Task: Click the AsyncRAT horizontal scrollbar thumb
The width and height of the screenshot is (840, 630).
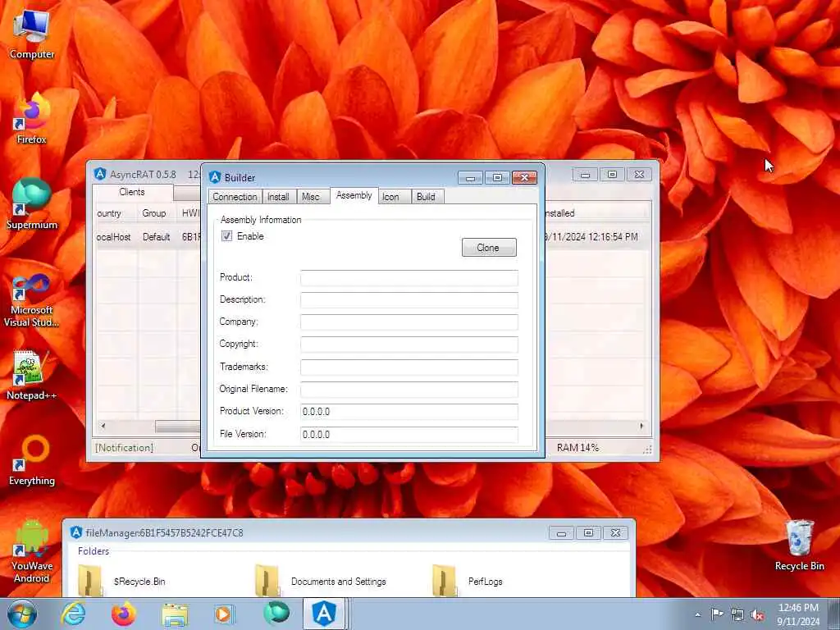Action: coord(178,426)
